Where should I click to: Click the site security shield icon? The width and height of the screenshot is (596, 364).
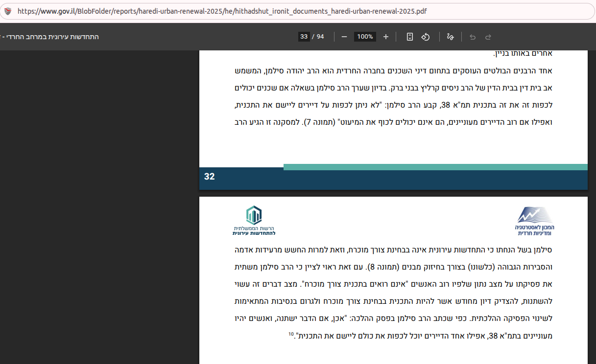click(7, 11)
